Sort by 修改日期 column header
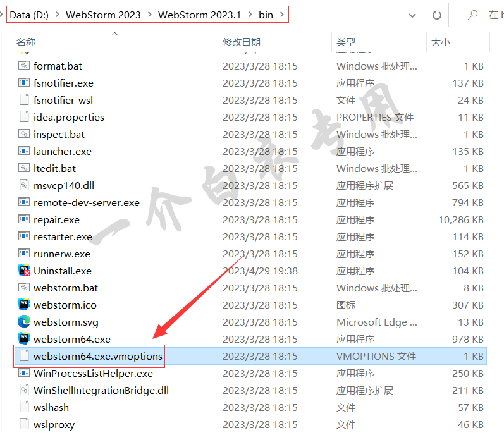The width and height of the screenshot is (504, 435). (242, 42)
